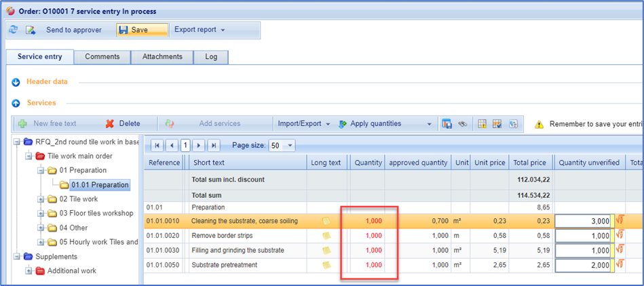Collapse the Services section
The width and height of the screenshot is (644, 286).
click(16, 103)
